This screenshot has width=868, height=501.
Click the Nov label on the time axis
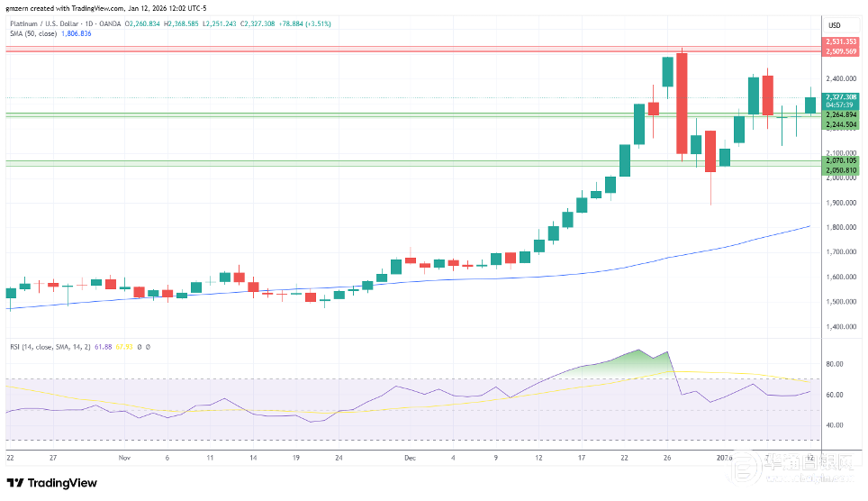point(123,457)
